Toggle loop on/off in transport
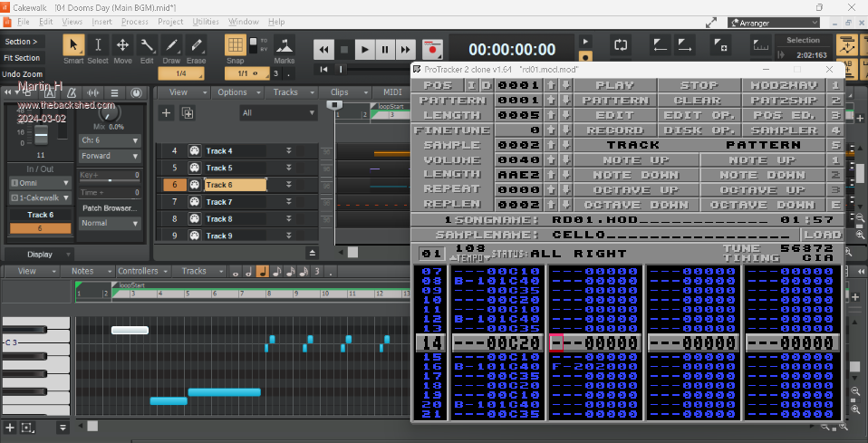Screen dimensions: 868x443 pos(621,43)
